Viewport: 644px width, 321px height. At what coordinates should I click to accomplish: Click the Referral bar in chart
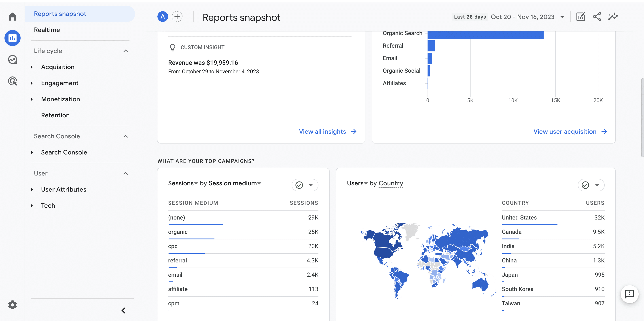[x=431, y=46]
